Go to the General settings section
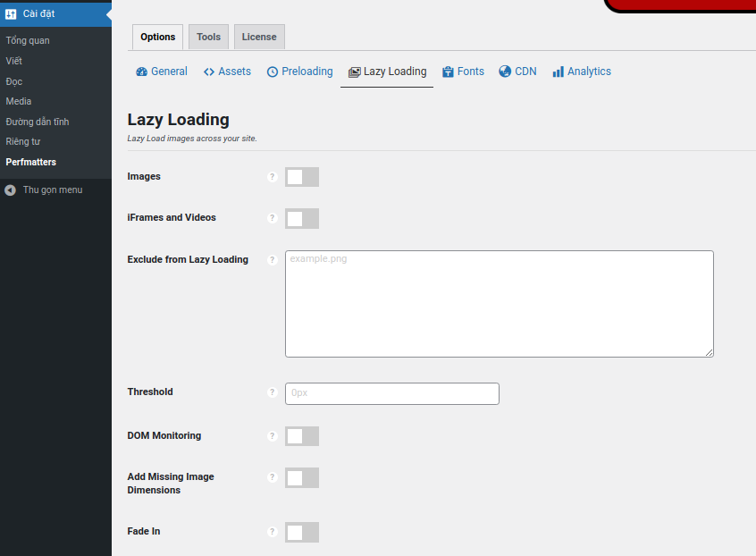The height and width of the screenshot is (556, 756). pos(162,72)
